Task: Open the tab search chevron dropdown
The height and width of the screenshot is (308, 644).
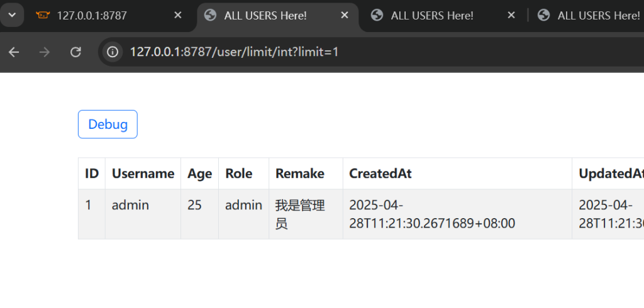Action: click(12, 15)
